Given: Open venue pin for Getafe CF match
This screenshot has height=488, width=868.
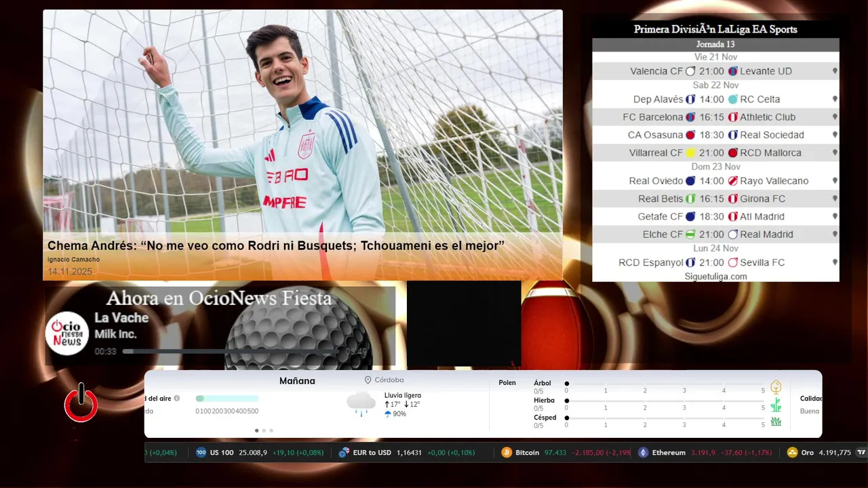Looking at the screenshot, I should [835, 217].
